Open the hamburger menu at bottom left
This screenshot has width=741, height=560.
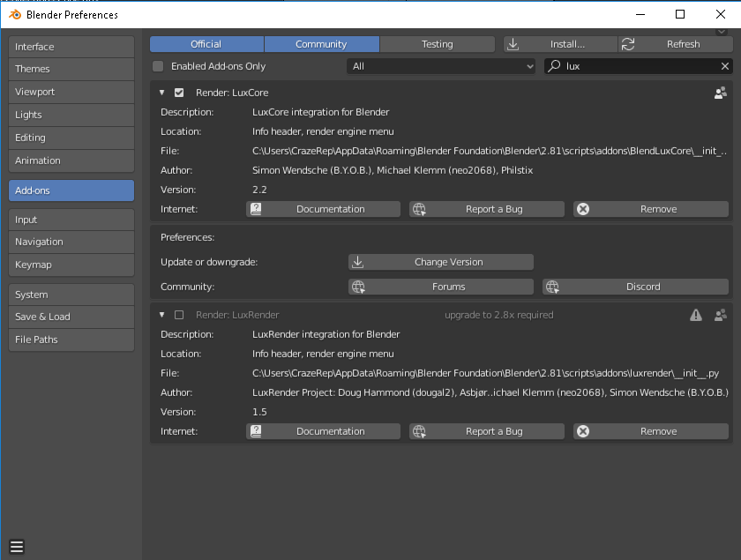17,547
